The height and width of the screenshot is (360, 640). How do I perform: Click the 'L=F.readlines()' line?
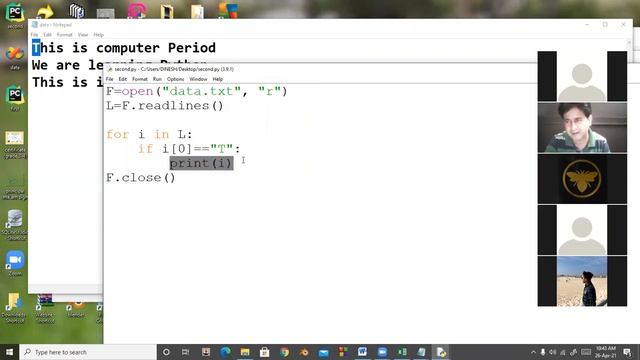coord(165,106)
